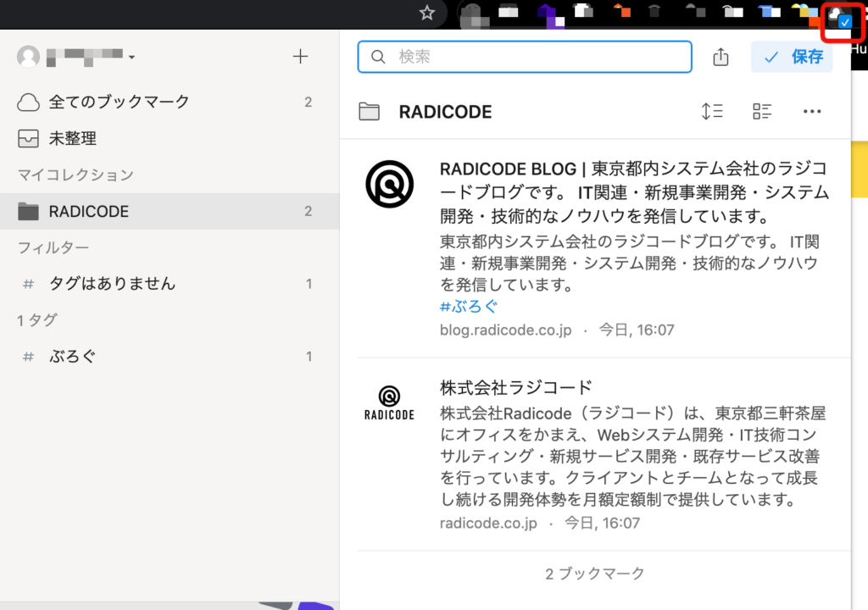Viewport: 868px width, 610px height.
Task: Click 2 ブックマーク count text
Action: click(595, 574)
